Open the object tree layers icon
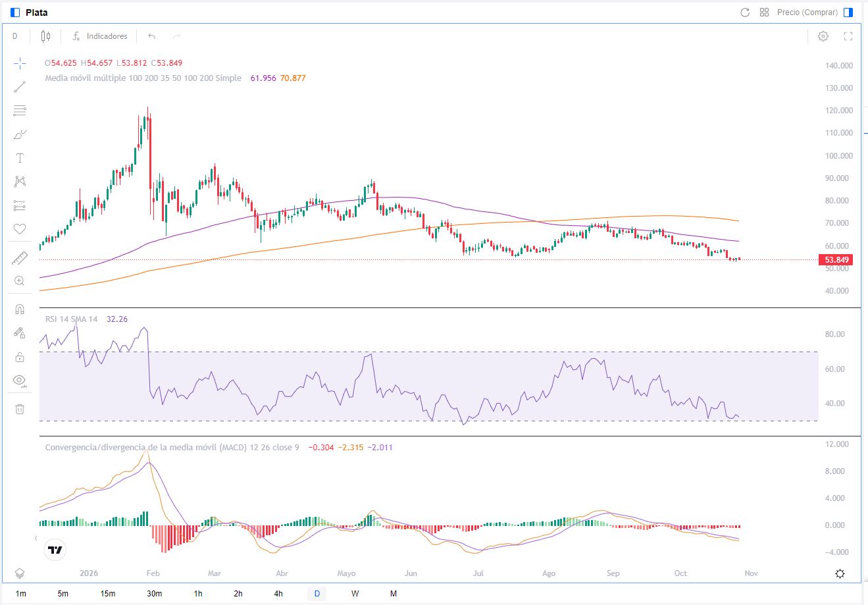This screenshot has width=868, height=605. click(20, 573)
